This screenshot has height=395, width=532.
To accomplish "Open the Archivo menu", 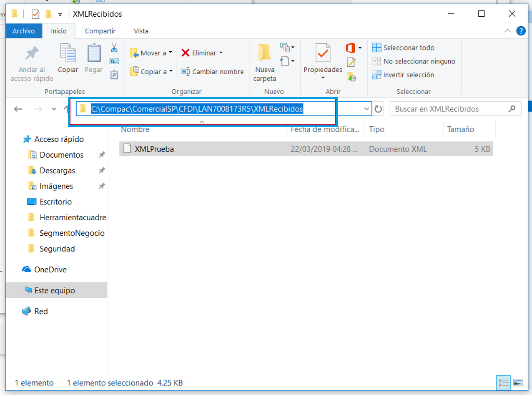I will click(24, 31).
